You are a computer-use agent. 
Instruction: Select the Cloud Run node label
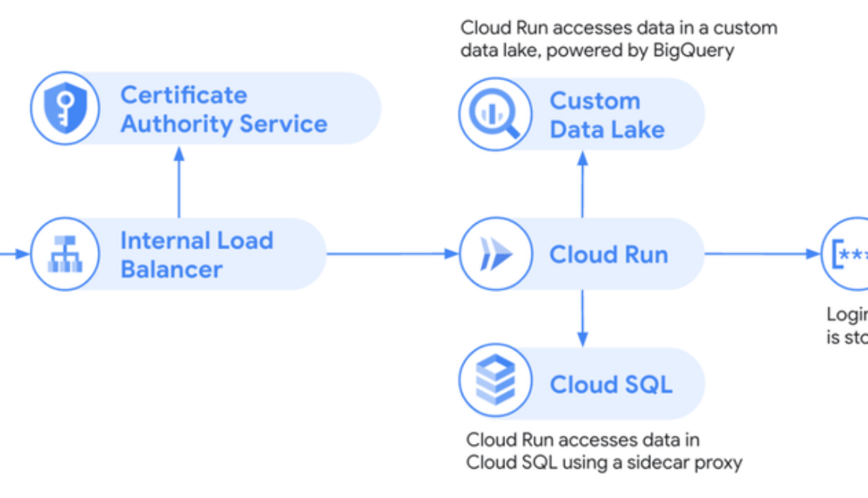[x=608, y=255]
